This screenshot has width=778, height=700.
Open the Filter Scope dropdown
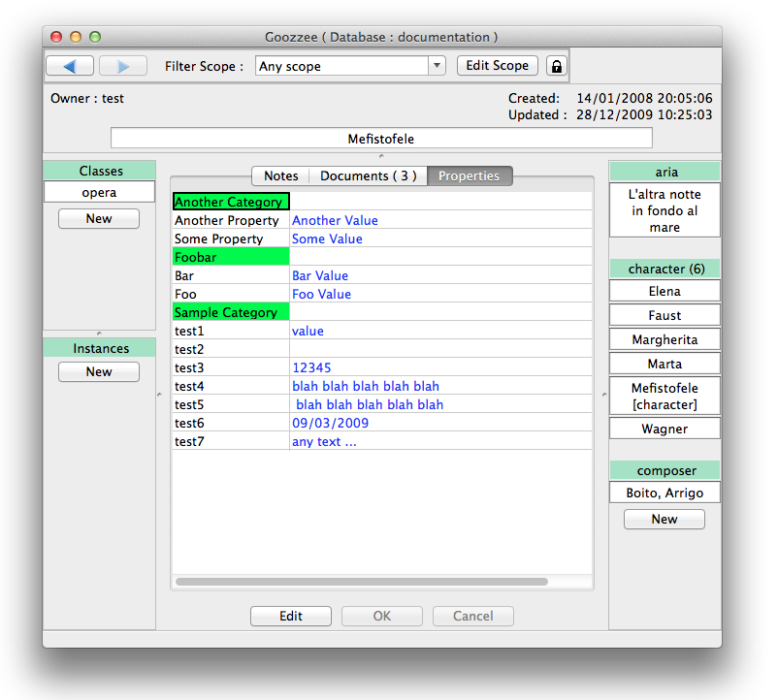click(437, 66)
